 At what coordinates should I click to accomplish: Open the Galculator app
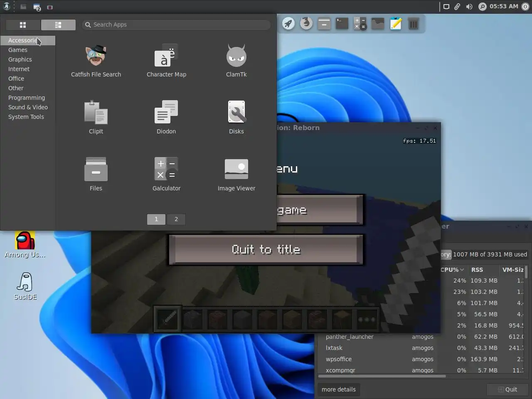point(166,175)
